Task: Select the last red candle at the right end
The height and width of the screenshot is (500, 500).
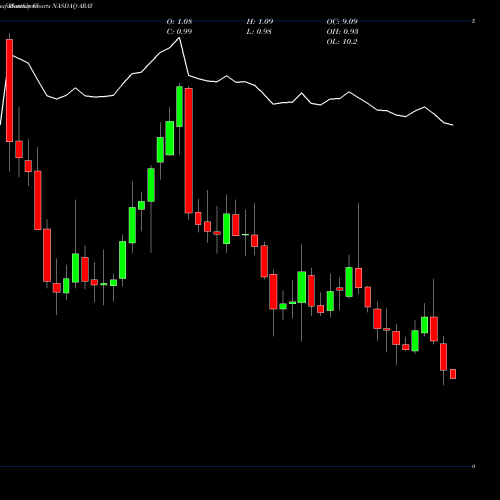Action: 453,374
